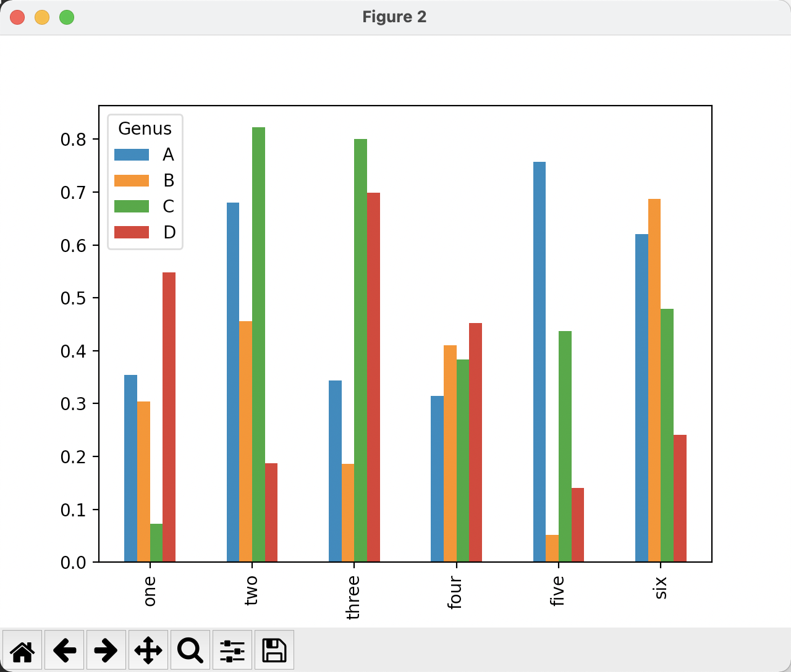Open the Configure subplots dialog
The height and width of the screenshot is (672, 791).
(x=232, y=650)
